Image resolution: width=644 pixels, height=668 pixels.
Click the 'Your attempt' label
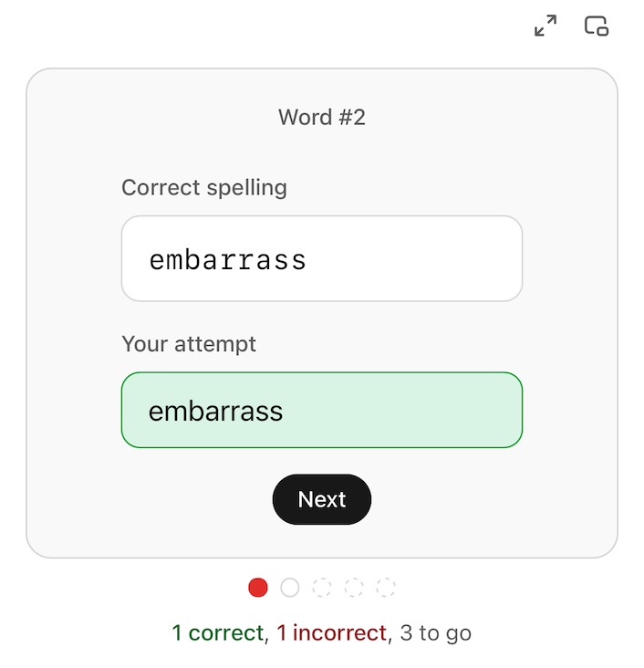pyautogui.click(x=189, y=344)
